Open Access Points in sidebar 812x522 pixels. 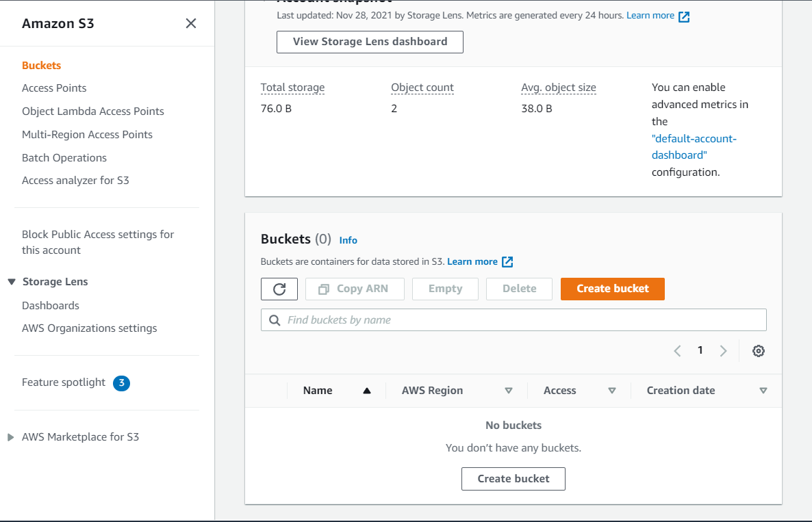click(54, 88)
